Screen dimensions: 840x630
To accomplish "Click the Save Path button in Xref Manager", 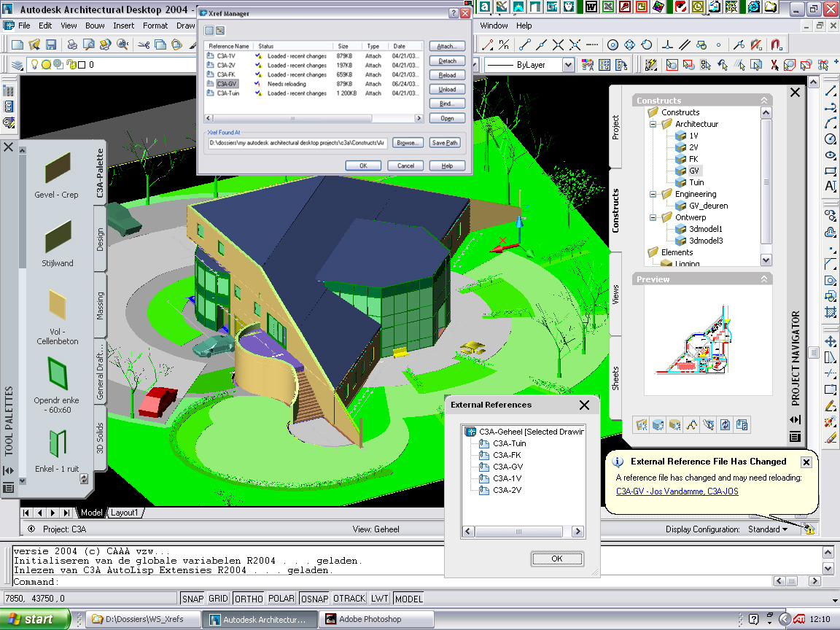I will 445,142.
